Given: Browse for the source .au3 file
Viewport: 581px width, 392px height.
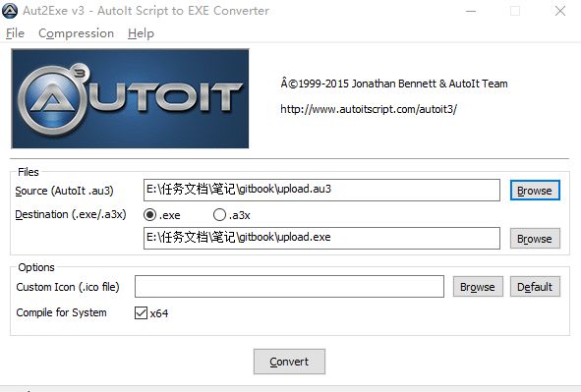Looking at the screenshot, I should tap(535, 191).
